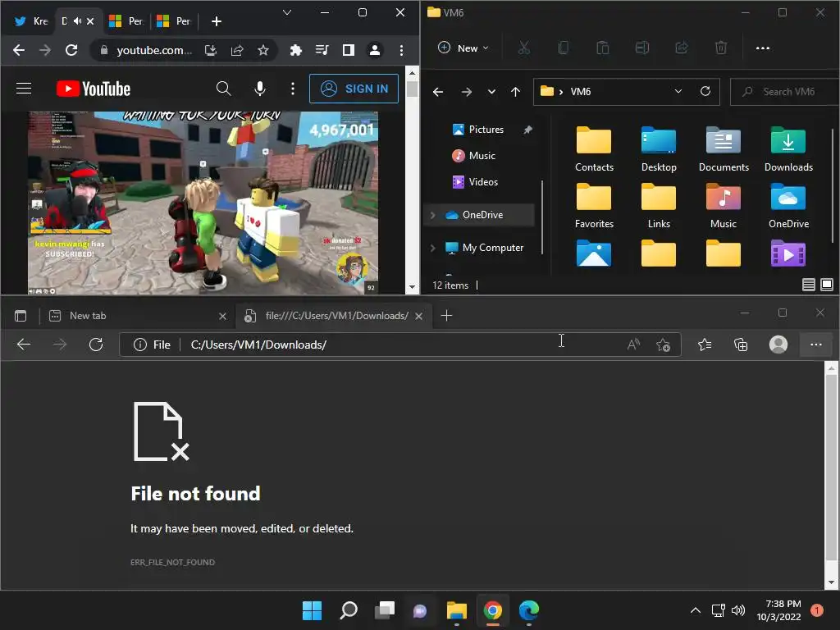Open a new Chrome tab
840x630 pixels.
(217, 21)
